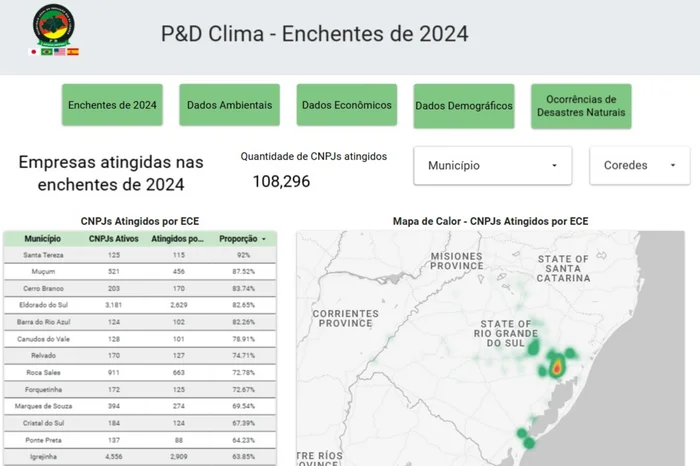Click the 3,181 active CNPJs value
700x466 pixels.
tap(113, 305)
